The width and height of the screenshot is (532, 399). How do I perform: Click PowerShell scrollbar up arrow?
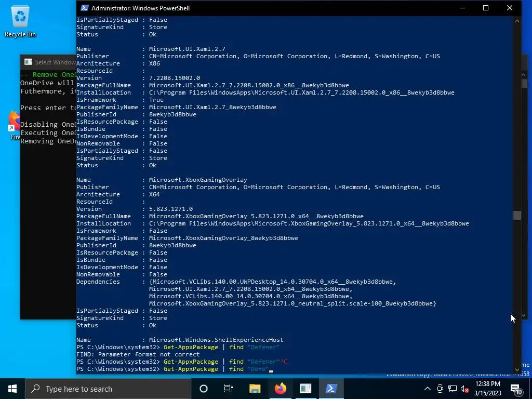coord(517,21)
